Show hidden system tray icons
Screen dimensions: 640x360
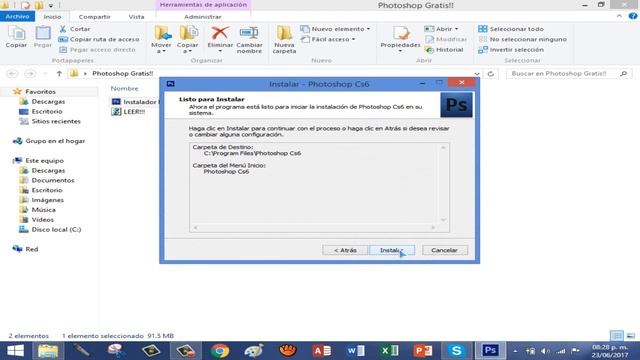(515, 351)
